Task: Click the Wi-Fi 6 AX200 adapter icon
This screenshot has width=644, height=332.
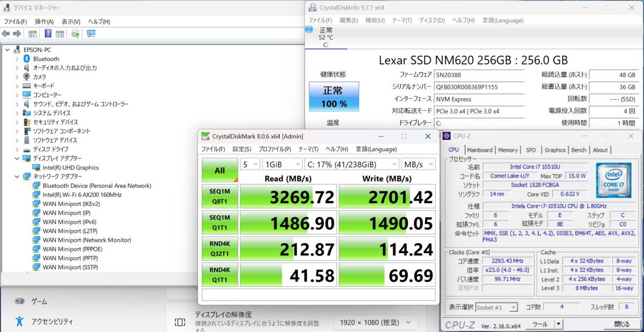Action: click(36, 195)
